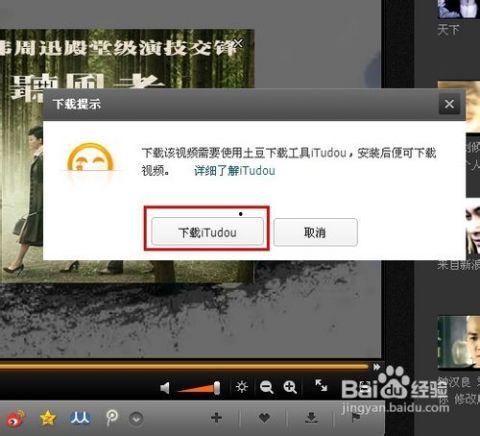Click the download arrow icon in toolbar

pos(311,417)
